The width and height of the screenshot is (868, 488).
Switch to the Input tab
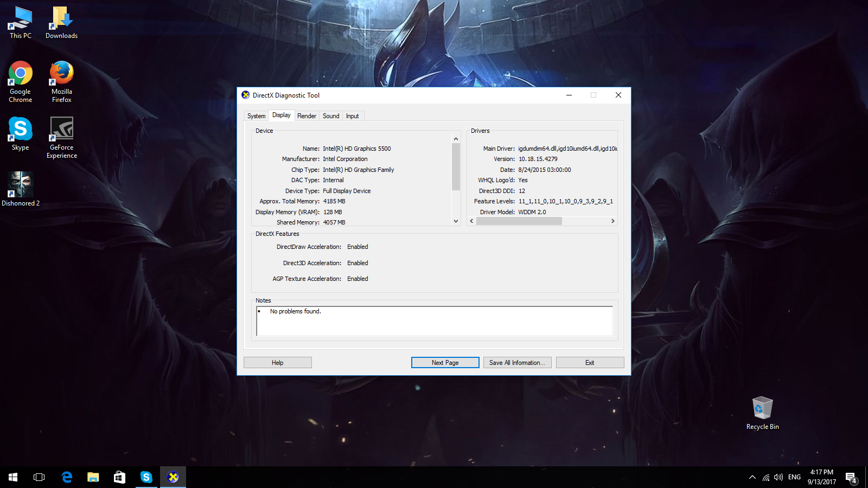pos(352,116)
